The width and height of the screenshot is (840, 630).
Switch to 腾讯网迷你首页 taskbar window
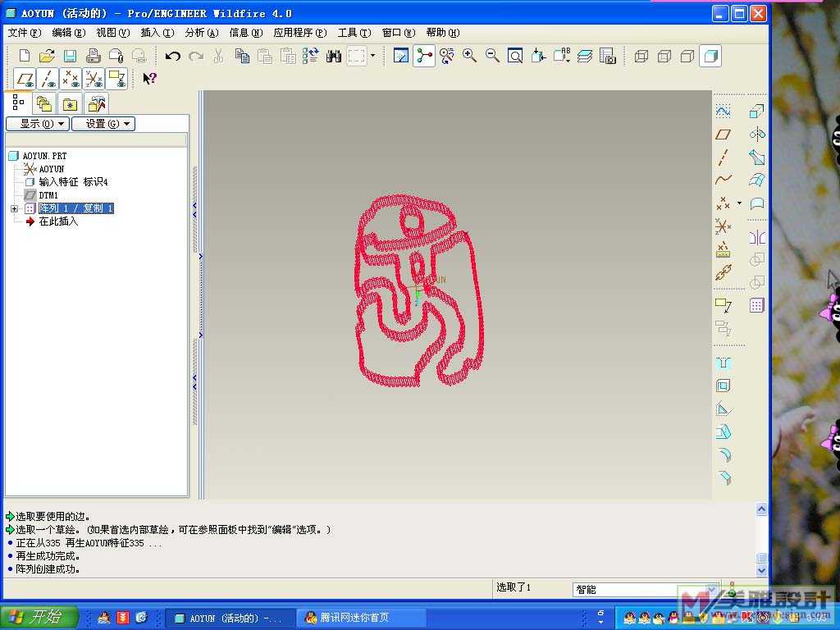click(361, 618)
